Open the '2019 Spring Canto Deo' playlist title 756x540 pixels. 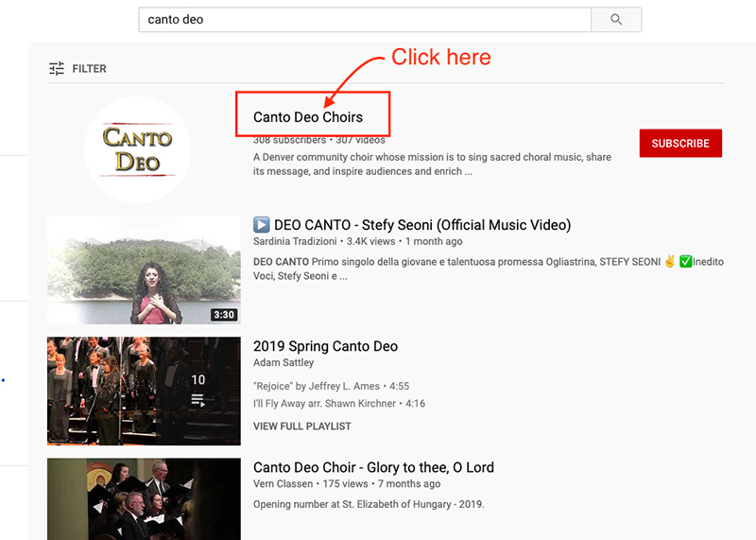point(325,346)
